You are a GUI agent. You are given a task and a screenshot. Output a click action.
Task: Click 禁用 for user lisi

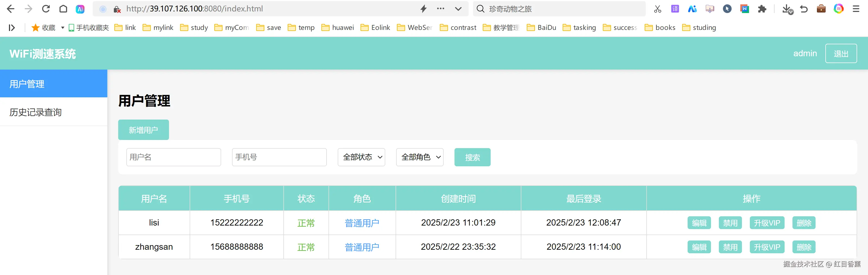pyautogui.click(x=730, y=223)
